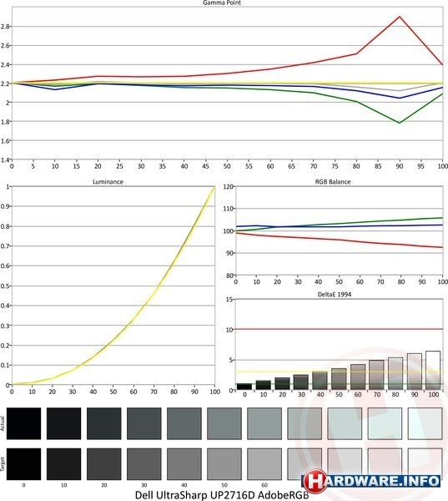Click the 1.8 label on Gamma Point axis
The height and width of the screenshot is (501, 448).
pyautogui.click(x=5, y=122)
